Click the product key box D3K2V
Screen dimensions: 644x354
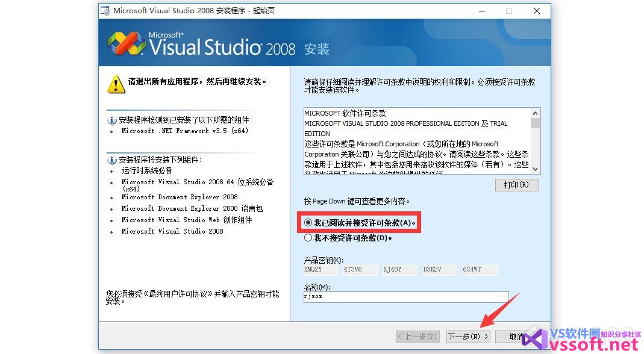439,269
